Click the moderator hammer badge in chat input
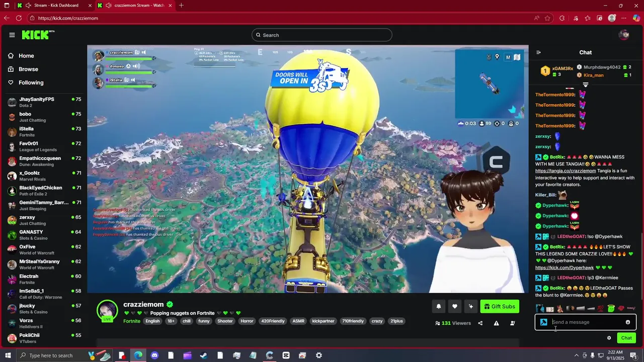The image size is (644, 362). [543, 322]
